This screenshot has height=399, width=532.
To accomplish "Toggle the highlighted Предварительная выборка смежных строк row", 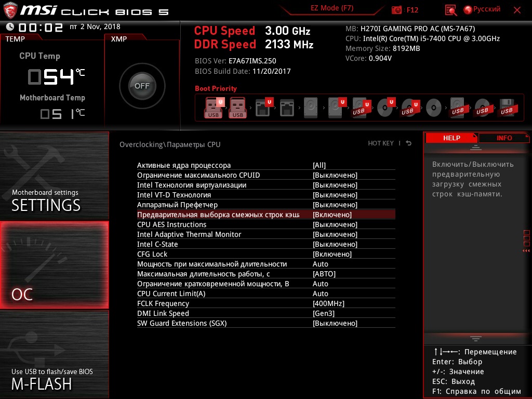I will tap(266, 215).
